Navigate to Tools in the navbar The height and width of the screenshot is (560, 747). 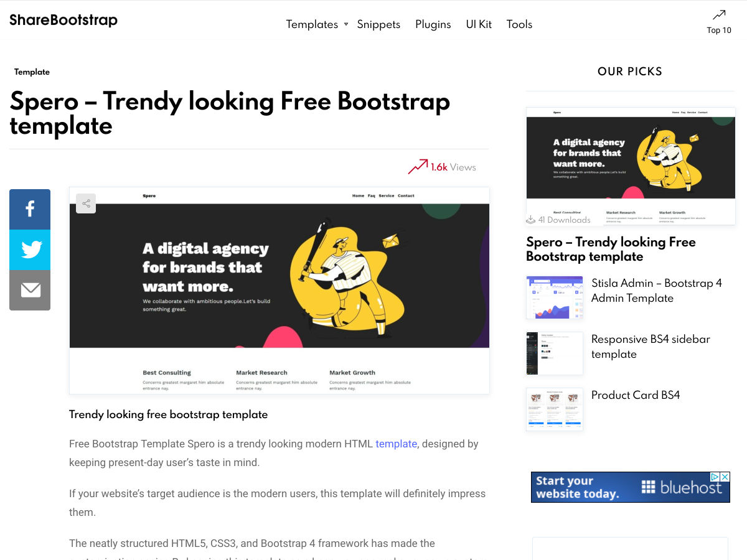(519, 24)
